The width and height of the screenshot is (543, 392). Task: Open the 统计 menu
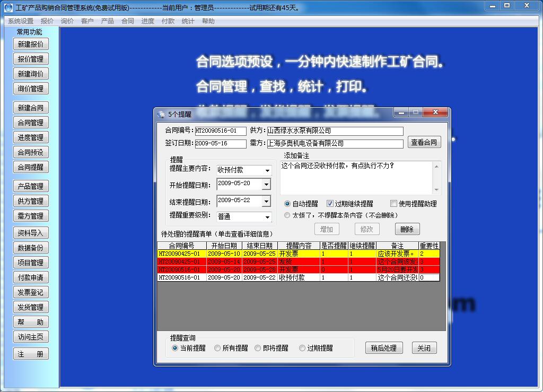point(188,21)
